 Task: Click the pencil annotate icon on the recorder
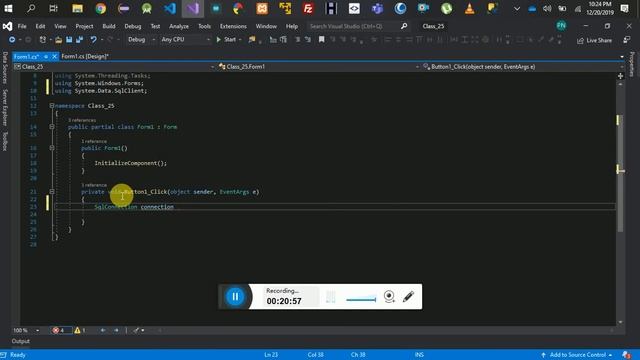(x=408, y=296)
